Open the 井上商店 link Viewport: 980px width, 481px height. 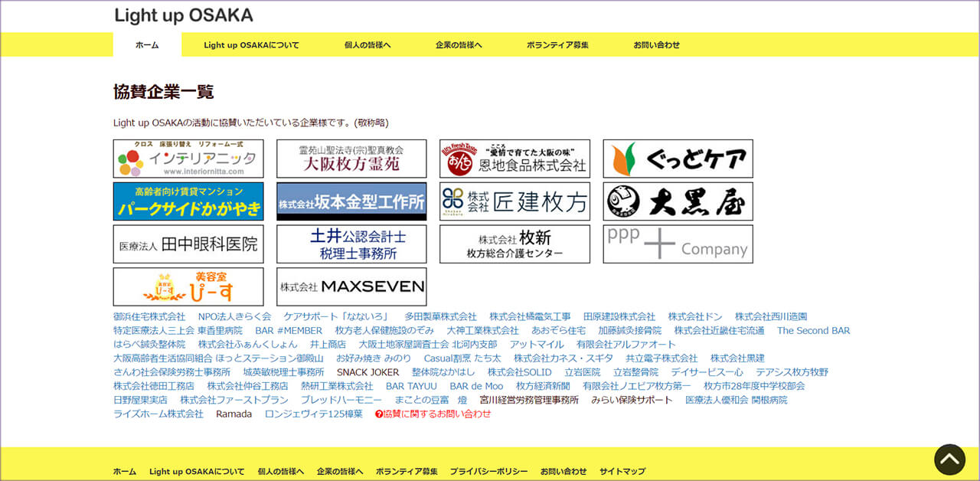tap(328, 344)
